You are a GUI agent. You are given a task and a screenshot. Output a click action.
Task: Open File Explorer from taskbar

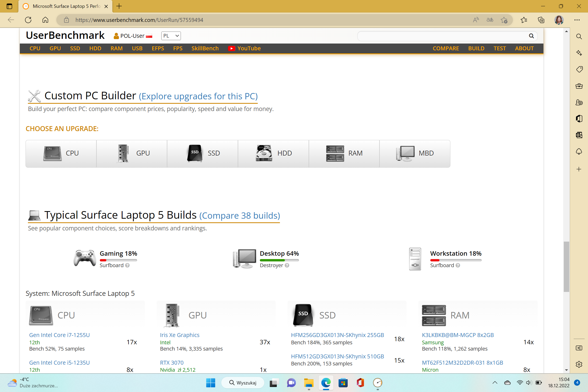(x=309, y=383)
